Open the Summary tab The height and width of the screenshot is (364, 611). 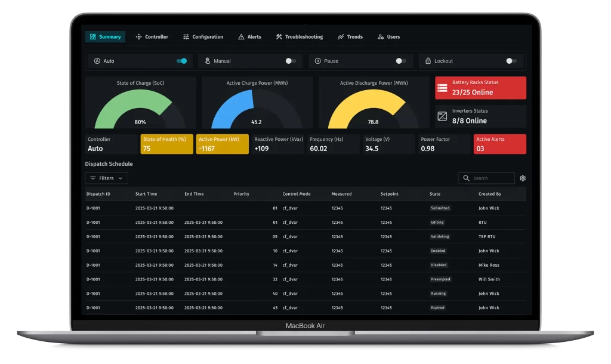105,36
